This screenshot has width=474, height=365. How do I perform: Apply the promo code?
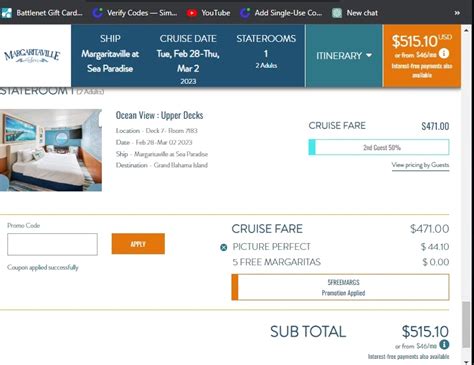(138, 244)
